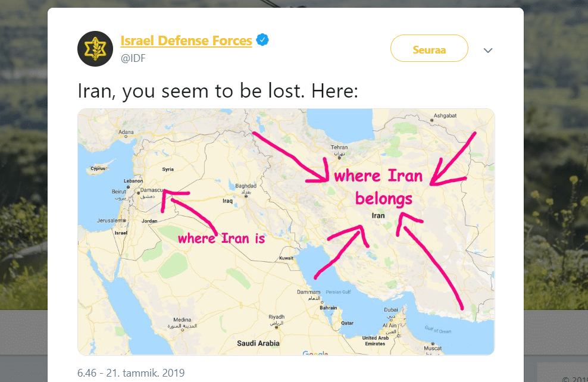588x382 pixels.
Task: Click the Tehran label on the map
Action: pos(339,148)
